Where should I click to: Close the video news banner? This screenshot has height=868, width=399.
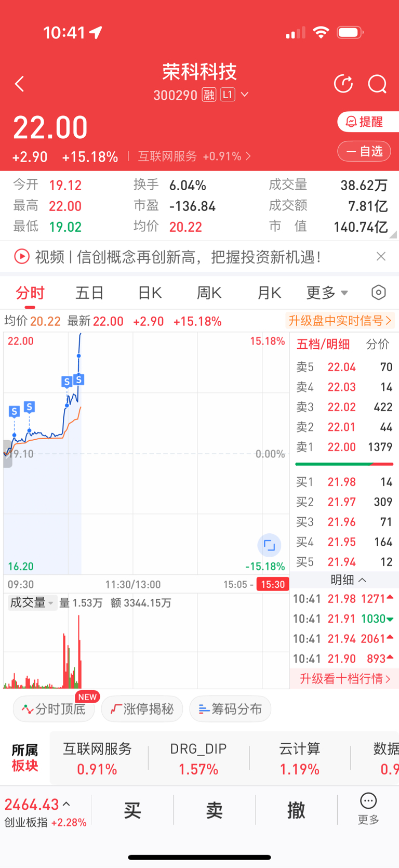381,256
